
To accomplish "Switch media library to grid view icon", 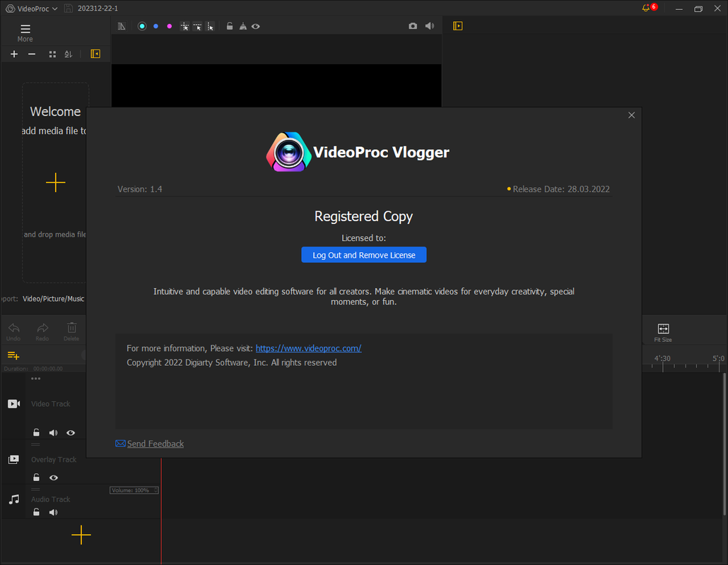I will [52, 54].
